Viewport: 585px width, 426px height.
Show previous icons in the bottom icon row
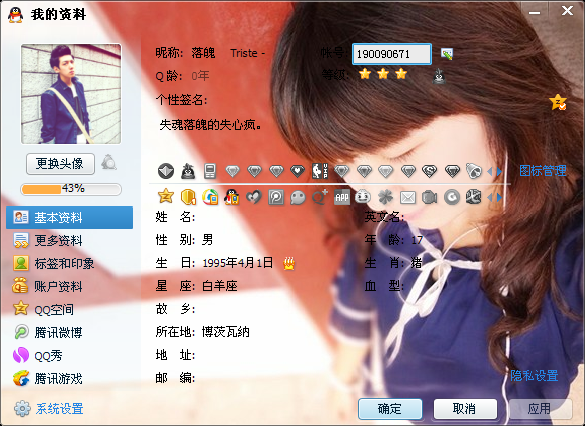tap(490, 197)
